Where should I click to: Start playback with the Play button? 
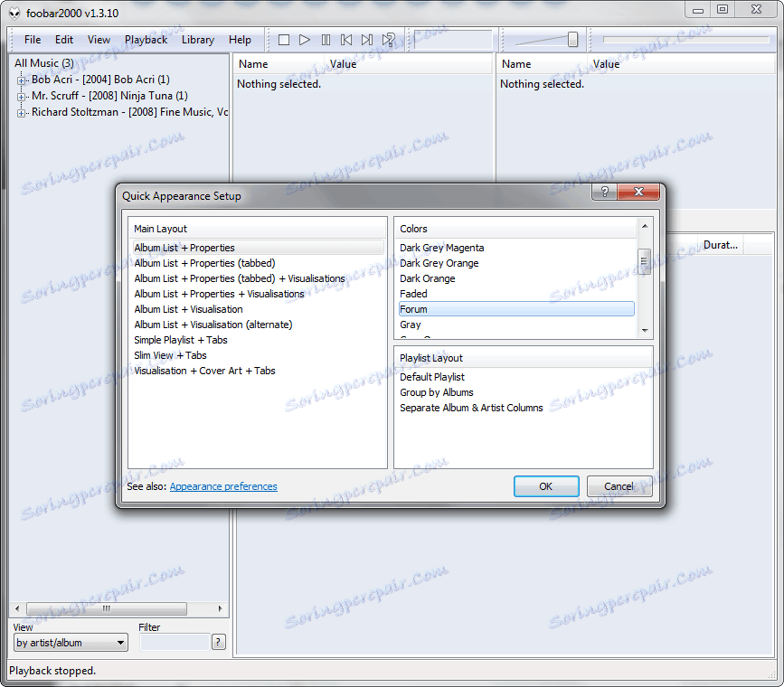pyautogui.click(x=305, y=40)
